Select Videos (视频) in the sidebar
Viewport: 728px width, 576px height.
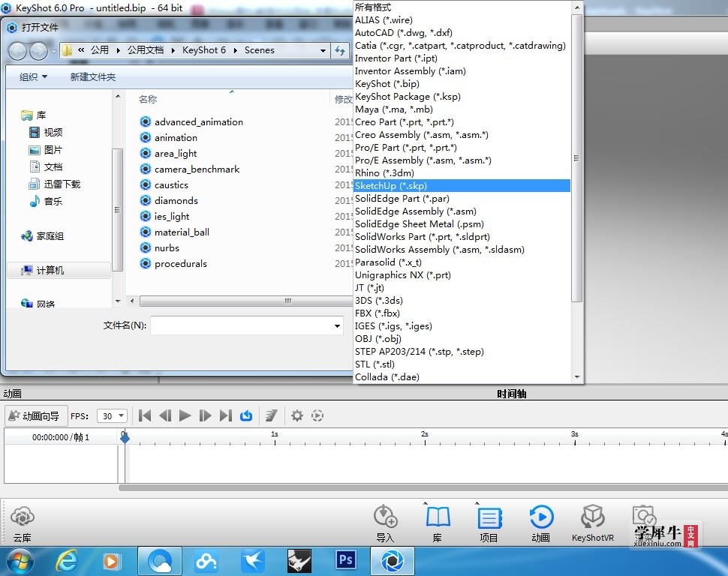click(x=46, y=132)
